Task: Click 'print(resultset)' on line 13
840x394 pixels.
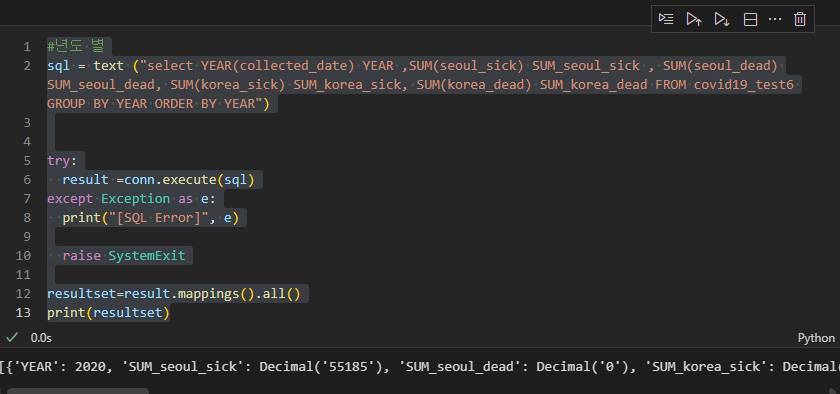Action: [108, 313]
